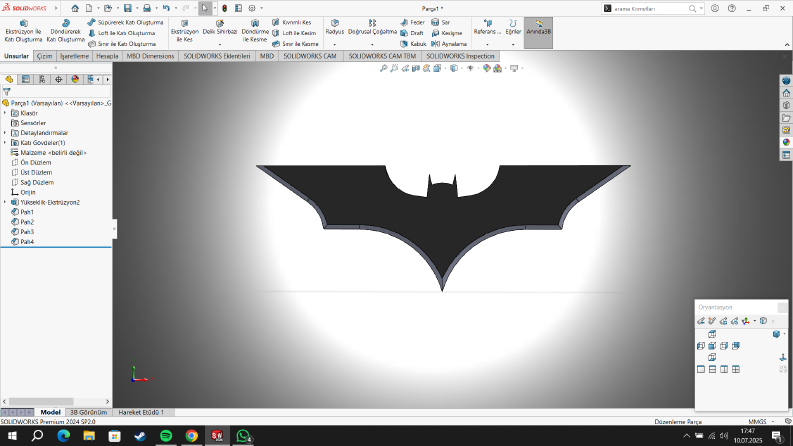793x446 pixels.
Task: Click the feature tree filter icon
Action: pyautogui.click(x=7, y=92)
